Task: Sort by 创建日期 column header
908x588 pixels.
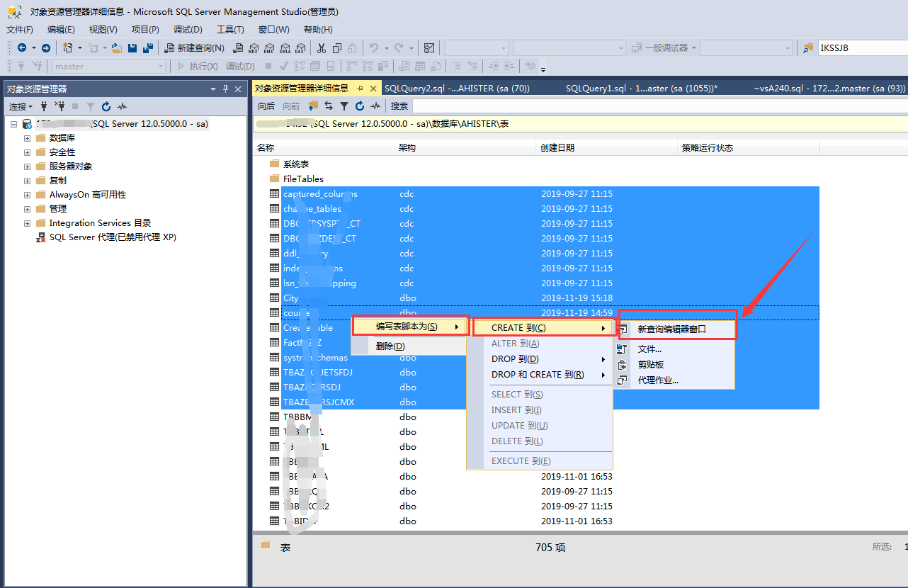Action: point(606,147)
